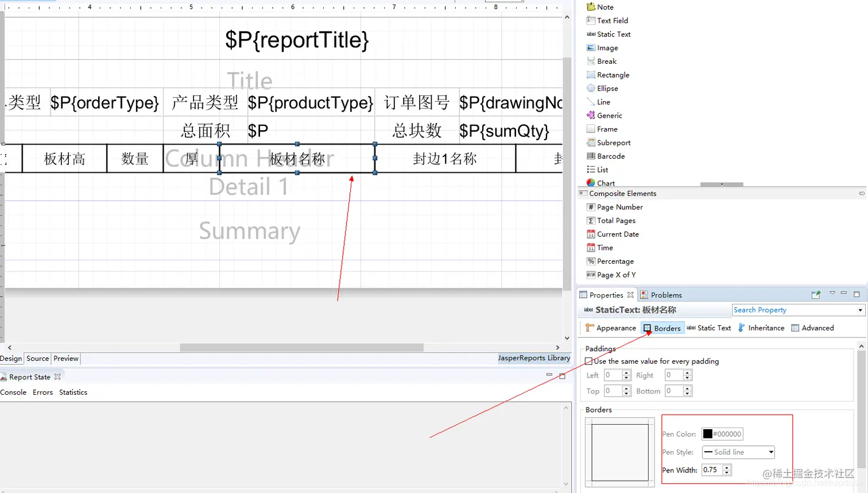Viewport: 868px width, 493px height.
Task: Select the Image element from the palette
Action: tap(602, 48)
